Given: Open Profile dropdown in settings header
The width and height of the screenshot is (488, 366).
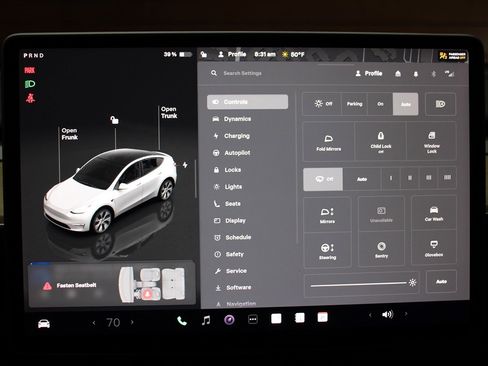Looking at the screenshot, I should point(369,73).
